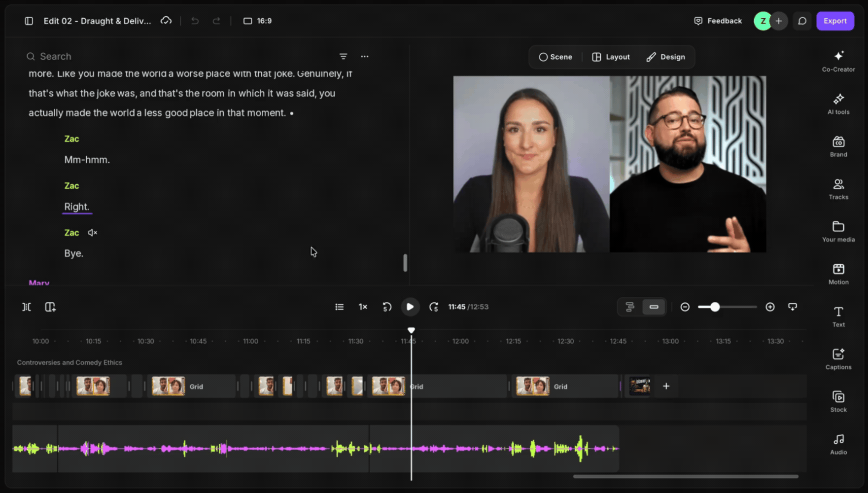Add a collaborator with the plus icon

tap(779, 21)
